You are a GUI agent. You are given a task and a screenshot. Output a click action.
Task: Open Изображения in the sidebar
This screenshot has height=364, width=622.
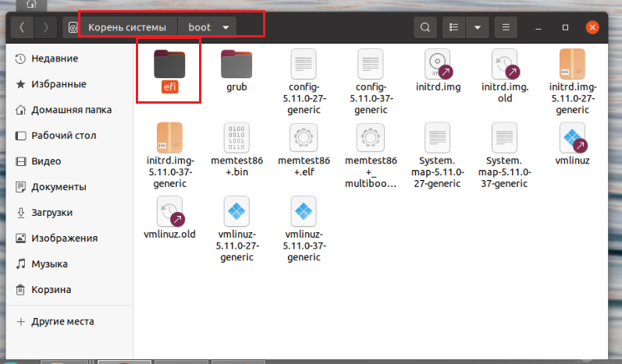click(69, 239)
